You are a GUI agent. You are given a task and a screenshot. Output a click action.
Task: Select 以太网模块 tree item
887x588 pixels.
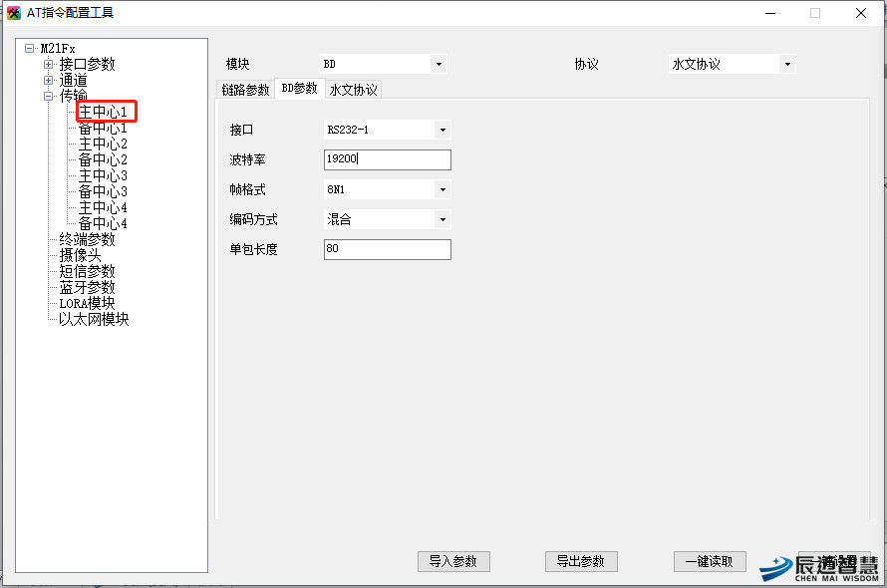click(94, 319)
